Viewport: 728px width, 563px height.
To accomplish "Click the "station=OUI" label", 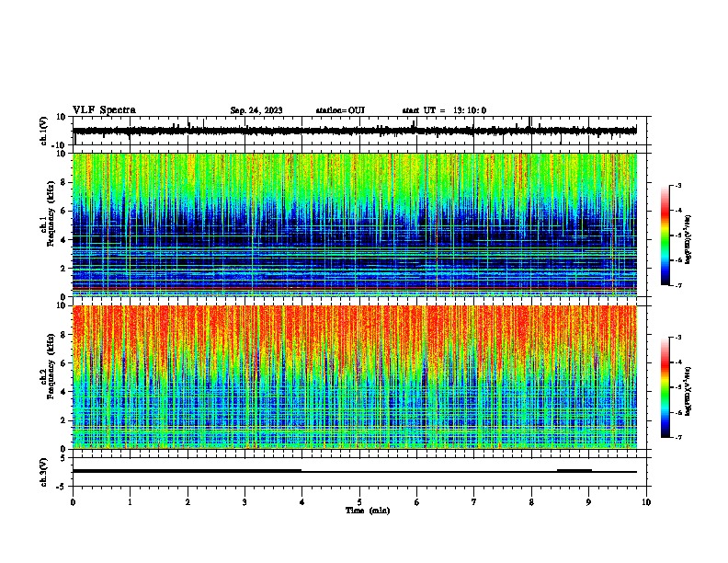I will 340,110.
